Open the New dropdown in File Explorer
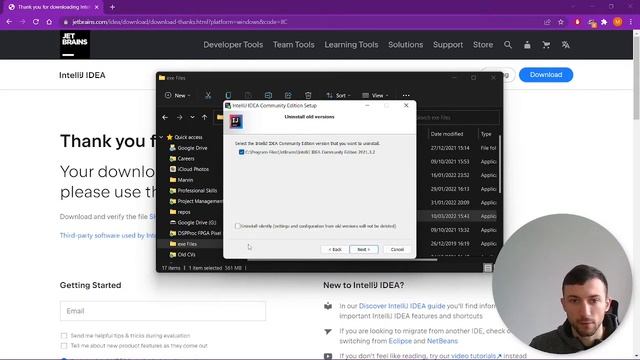This screenshot has width=640, height=360. click(x=177, y=95)
